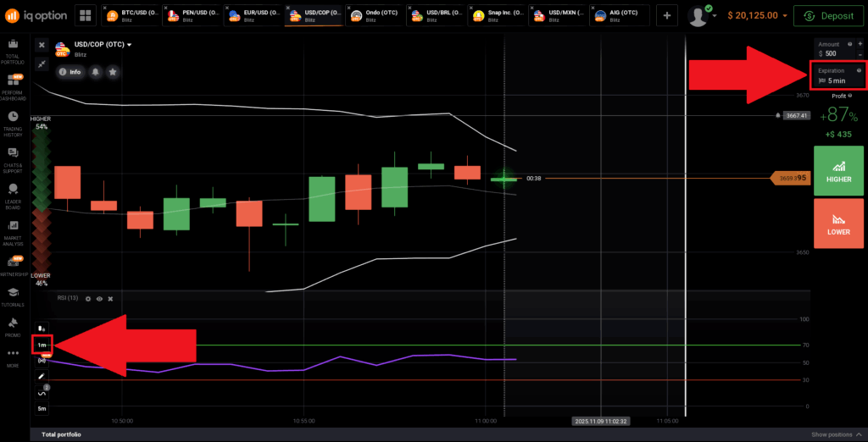Viewport: 868px width, 442px height.
Task: Open Total Portfolio in sidebar
Action: click(x=14, y=51)
